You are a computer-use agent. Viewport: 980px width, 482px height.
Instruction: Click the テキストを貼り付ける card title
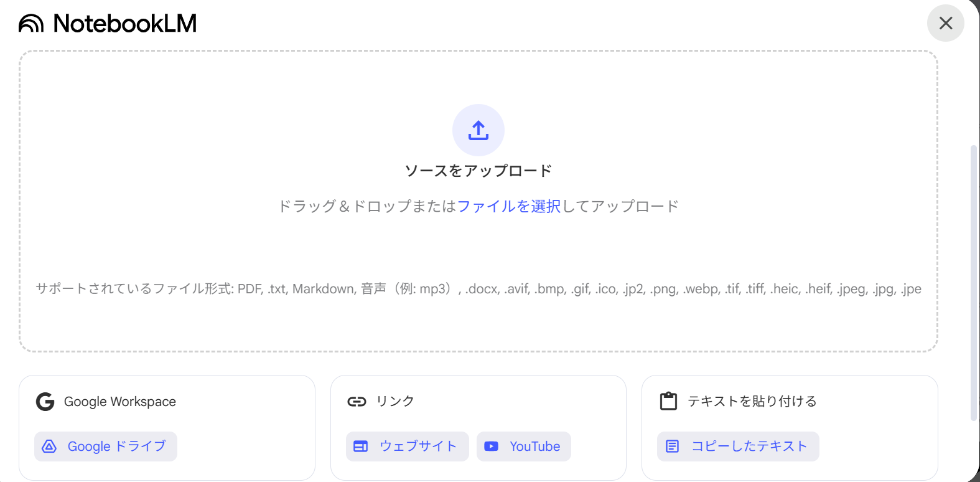pyautogui.click(x=752, y=402)
